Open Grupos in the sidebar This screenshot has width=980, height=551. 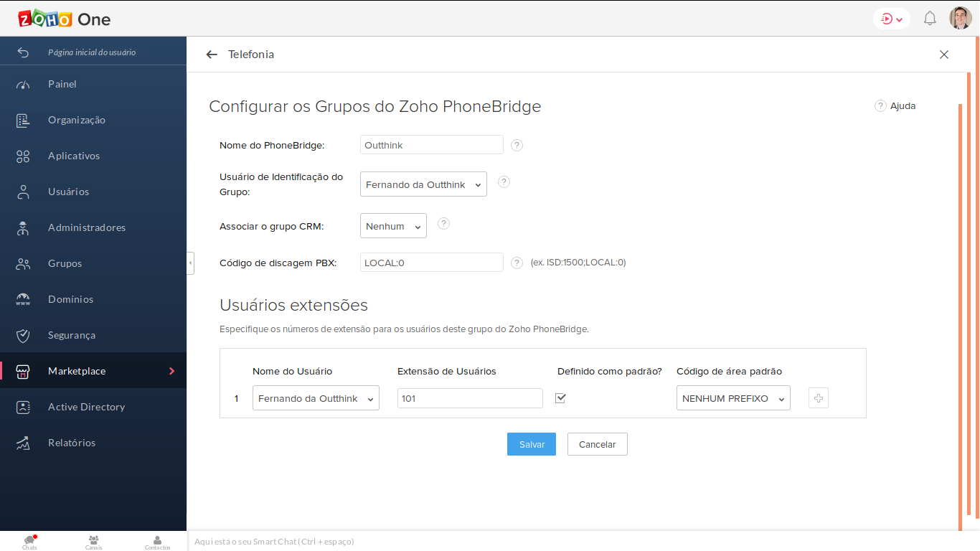coord(93,263)
